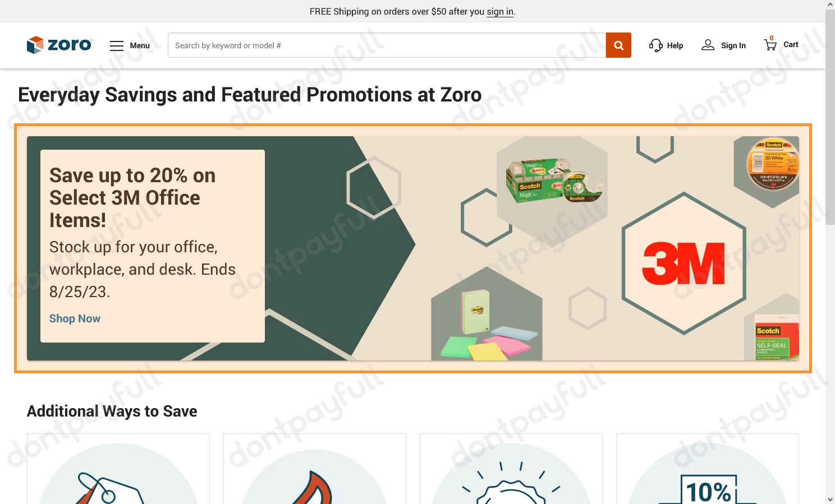
Task: Click the sign in link in shipping banner
Action: pyautogui.click(x=499, y=11)
